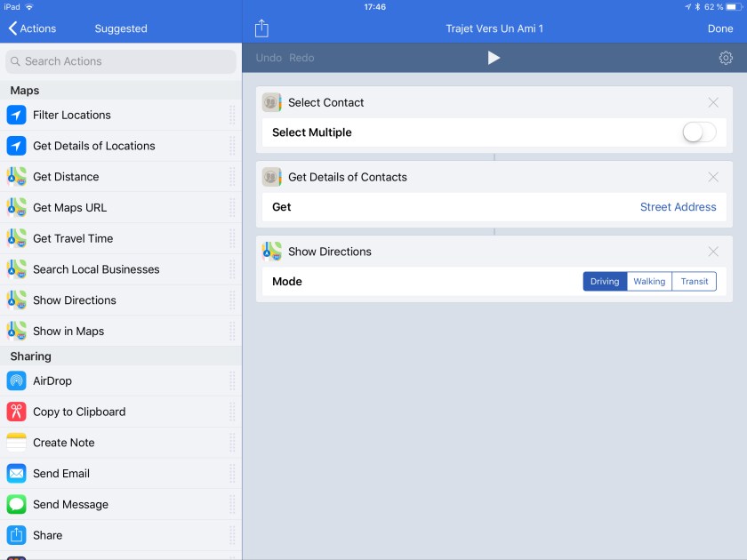Open workflow settings gear icon
This screenshot has width=747, height=560.
pyautogui.click(x=726, y=58)
